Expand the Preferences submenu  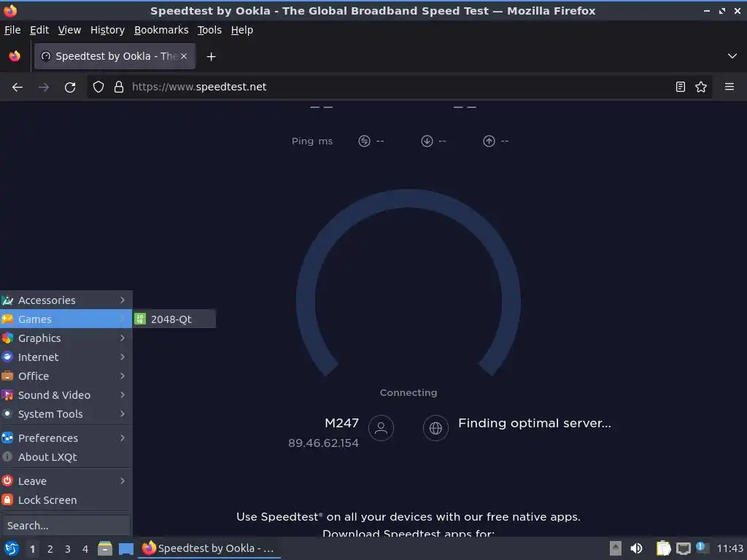click(66, 438)
